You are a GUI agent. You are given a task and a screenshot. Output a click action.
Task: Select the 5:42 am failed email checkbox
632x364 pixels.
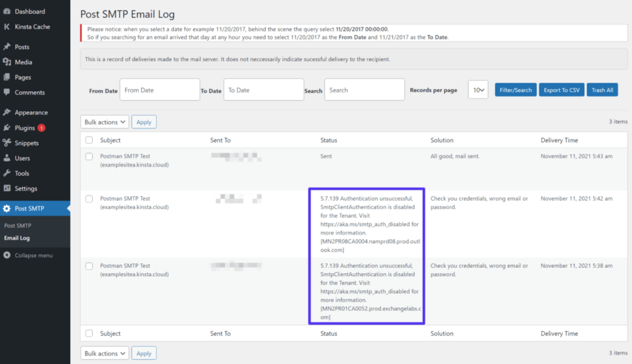pos(89,199)
